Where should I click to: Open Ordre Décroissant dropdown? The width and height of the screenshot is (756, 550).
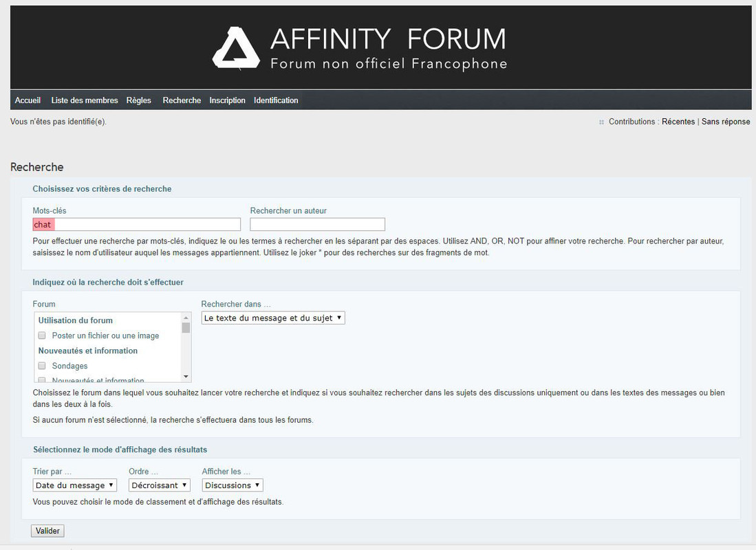click(x=159, y=485)
